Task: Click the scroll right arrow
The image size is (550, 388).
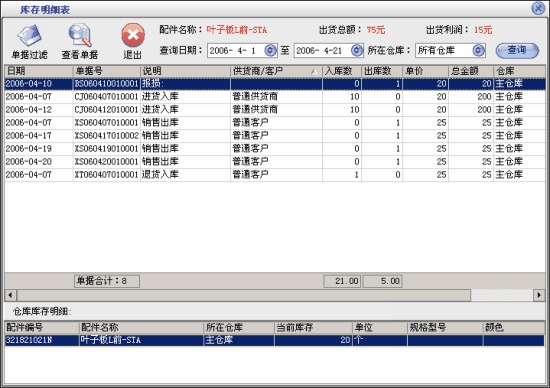Action: coord(539,295)
